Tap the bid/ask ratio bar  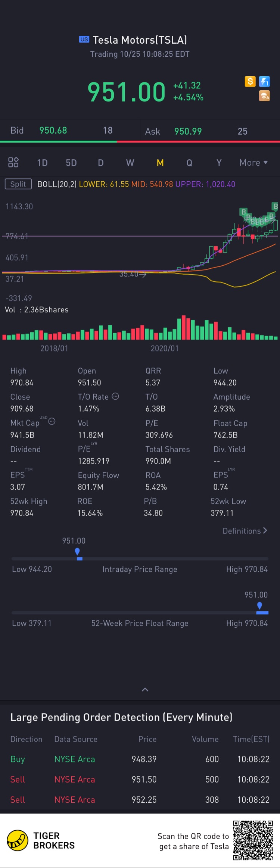pos(140,142)
